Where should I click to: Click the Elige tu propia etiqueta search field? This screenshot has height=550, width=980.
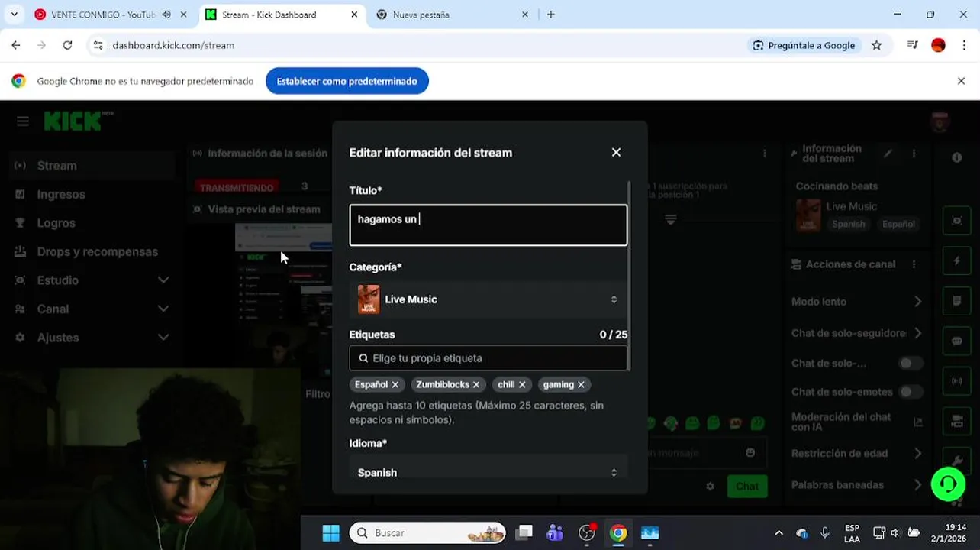click(488, 358)
